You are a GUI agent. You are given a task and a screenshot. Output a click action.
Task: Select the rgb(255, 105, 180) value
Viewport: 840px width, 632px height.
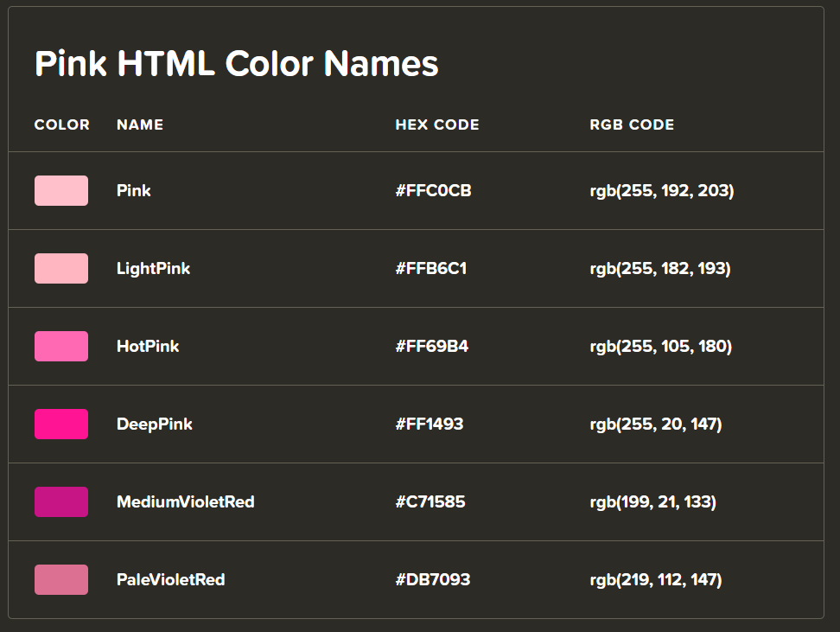tap(660, 347)
